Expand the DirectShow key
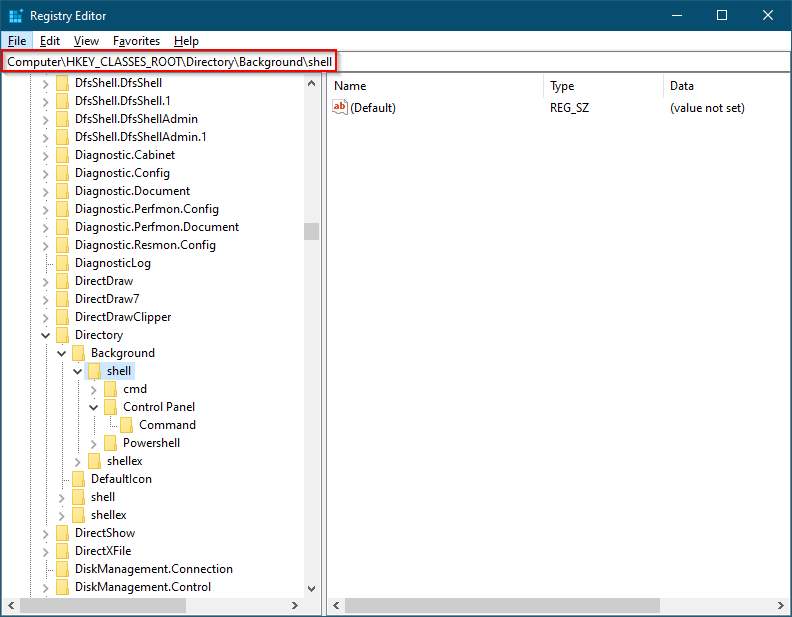 tap(45, 534)
